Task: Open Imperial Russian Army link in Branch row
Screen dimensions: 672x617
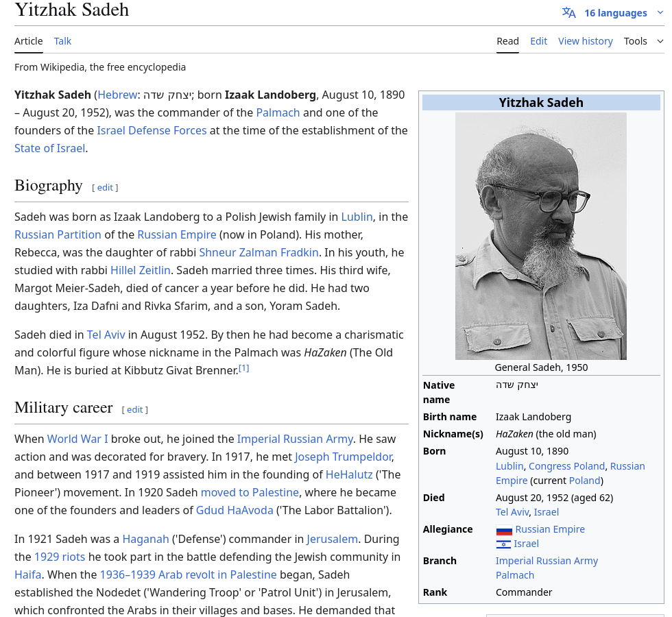Action: (547, 561)
